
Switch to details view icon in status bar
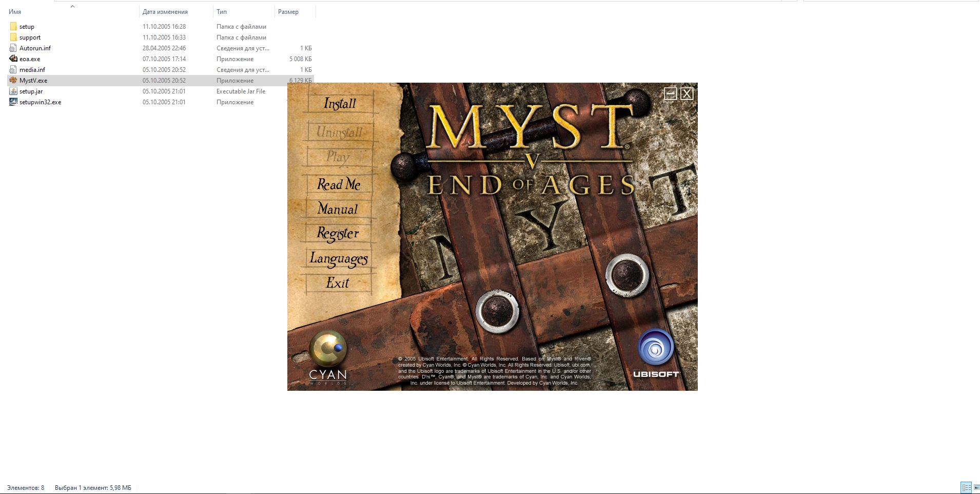click(966, 487)
